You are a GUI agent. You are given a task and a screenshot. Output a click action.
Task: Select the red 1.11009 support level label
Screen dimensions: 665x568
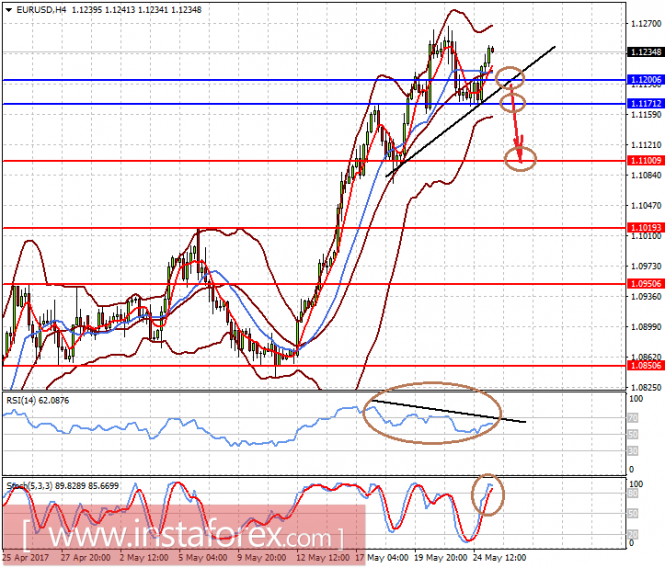645,160
